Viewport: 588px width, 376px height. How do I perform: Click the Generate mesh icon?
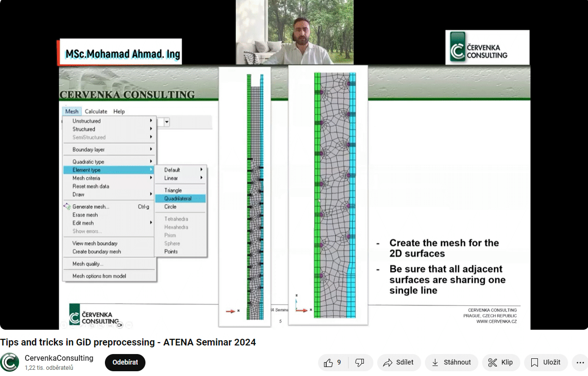67,207
